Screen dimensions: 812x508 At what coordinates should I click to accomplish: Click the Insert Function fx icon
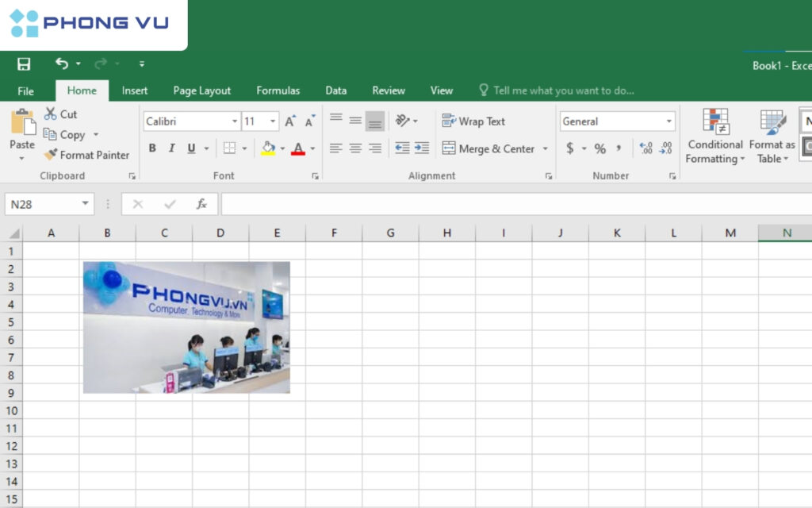tap(201, 204)
